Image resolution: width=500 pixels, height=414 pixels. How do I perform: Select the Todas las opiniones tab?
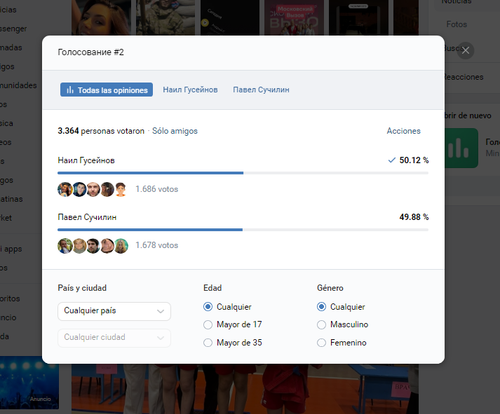pos(107,90)
